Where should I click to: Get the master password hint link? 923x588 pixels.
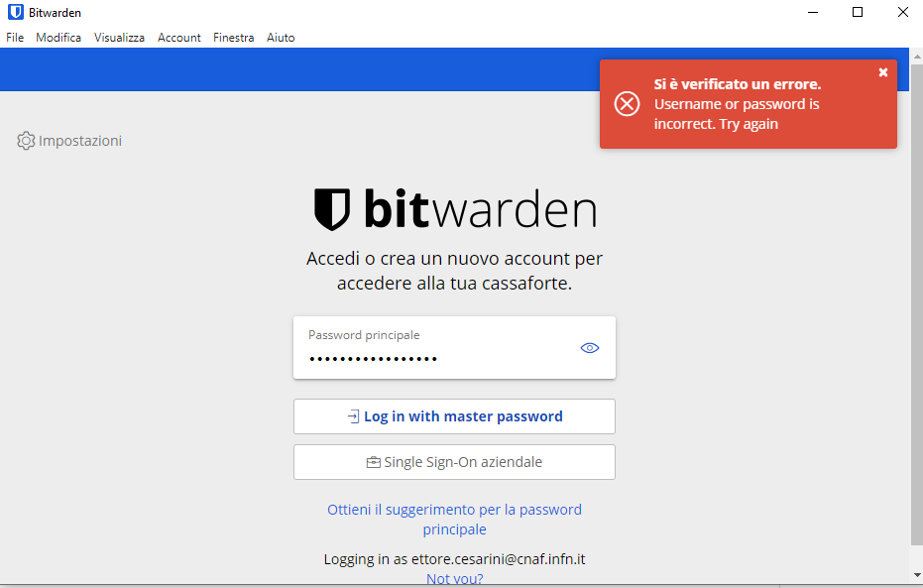(x=454, y=520)
